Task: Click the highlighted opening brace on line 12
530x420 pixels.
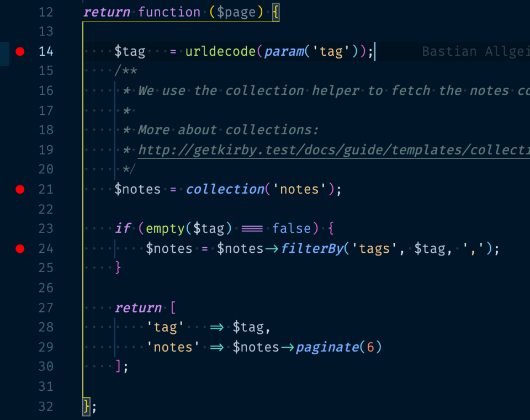Action: click(x=276, y=13)
